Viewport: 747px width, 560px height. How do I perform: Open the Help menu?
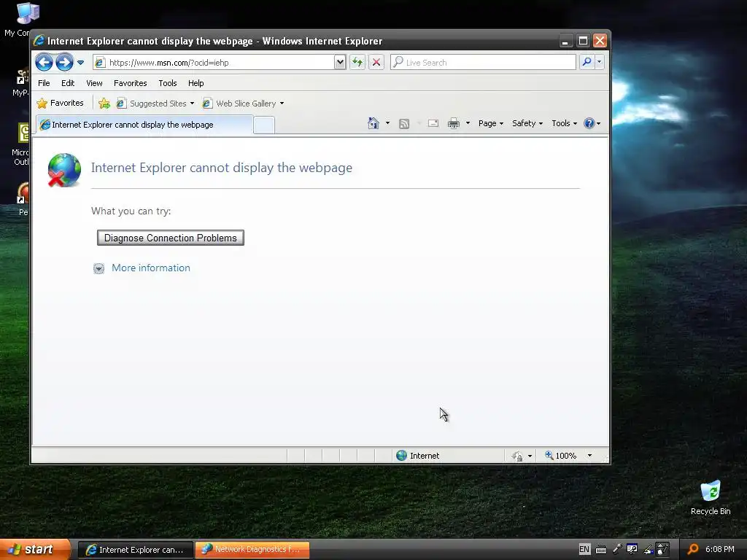point(196,83)
